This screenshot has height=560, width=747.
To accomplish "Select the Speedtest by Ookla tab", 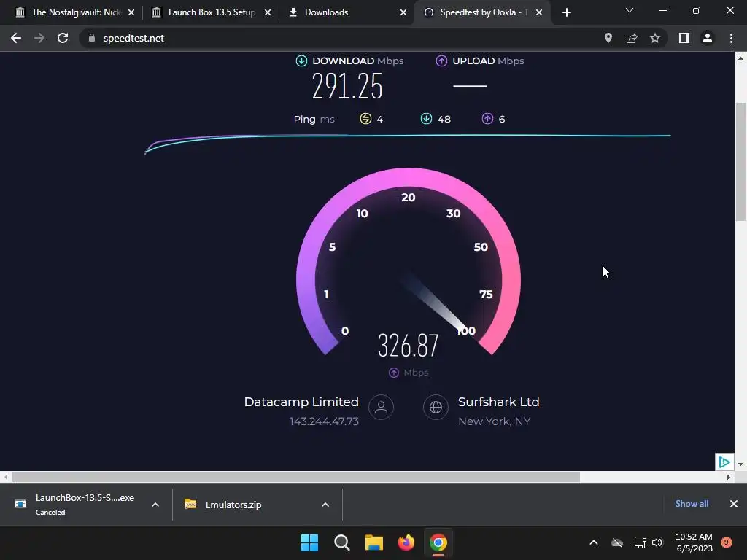I will click(484, 12).
